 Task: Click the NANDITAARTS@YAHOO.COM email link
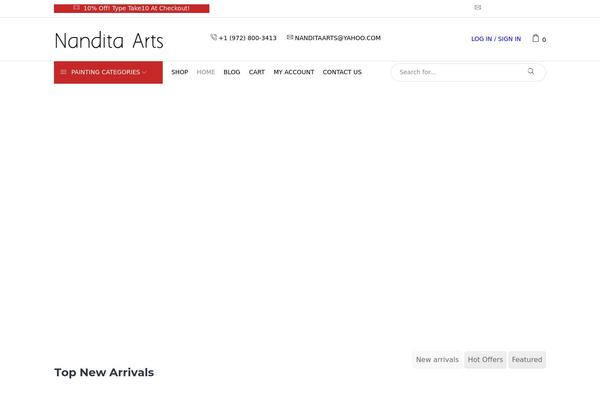(x=338, y=38)
